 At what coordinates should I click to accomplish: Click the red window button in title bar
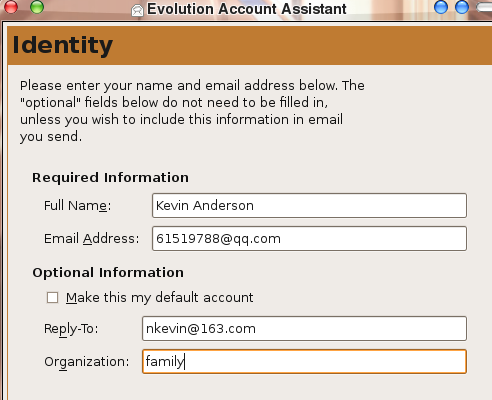coord(11,7)
